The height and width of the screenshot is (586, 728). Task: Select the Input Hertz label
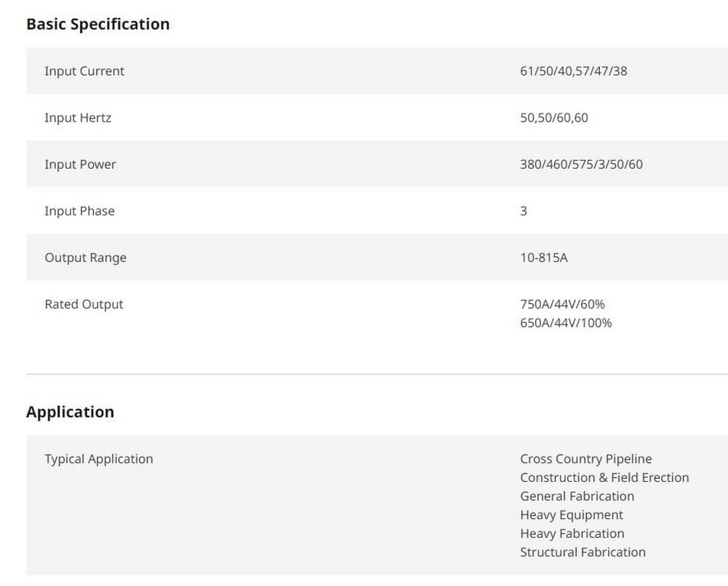pyautogui.click(x=78, y=118)
